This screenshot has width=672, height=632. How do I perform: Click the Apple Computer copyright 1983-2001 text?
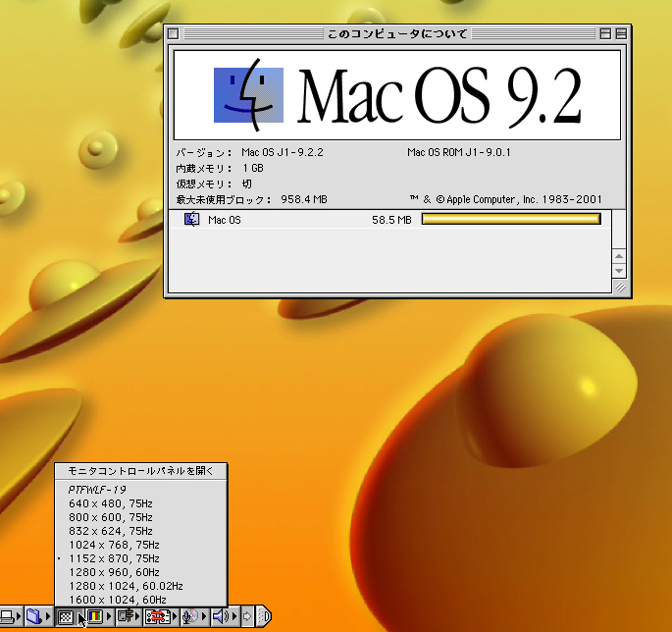(x=506, y=199)
